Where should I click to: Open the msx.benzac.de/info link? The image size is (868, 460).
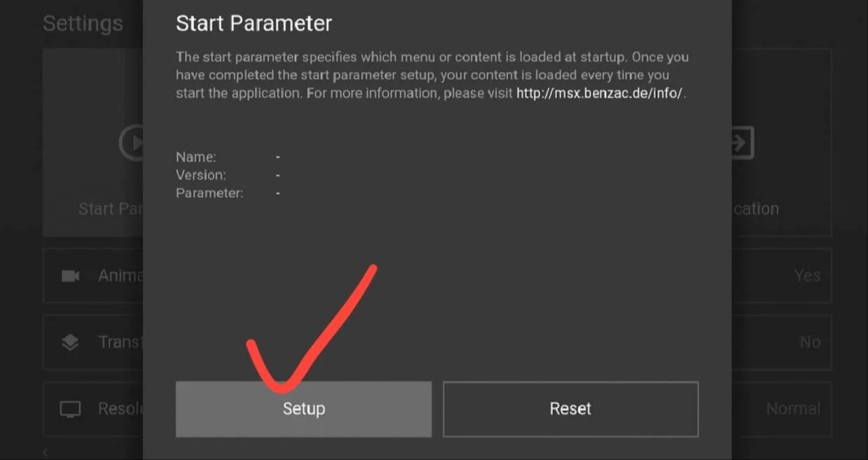click(x=600, y=93)
